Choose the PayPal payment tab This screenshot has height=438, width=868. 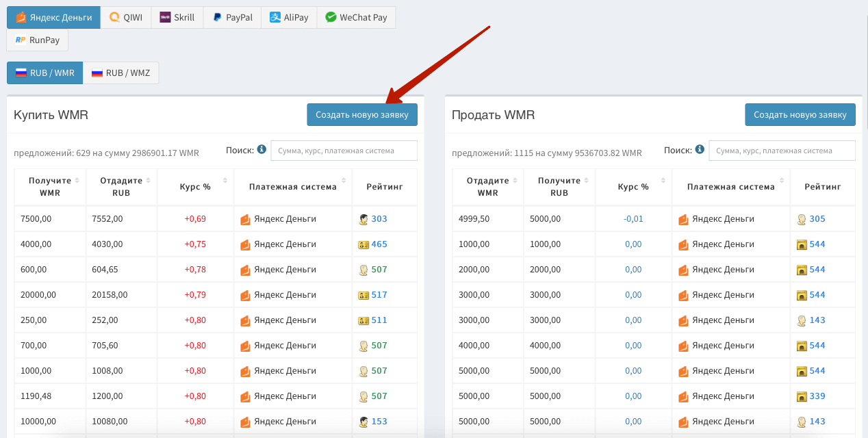pos(233,17)
